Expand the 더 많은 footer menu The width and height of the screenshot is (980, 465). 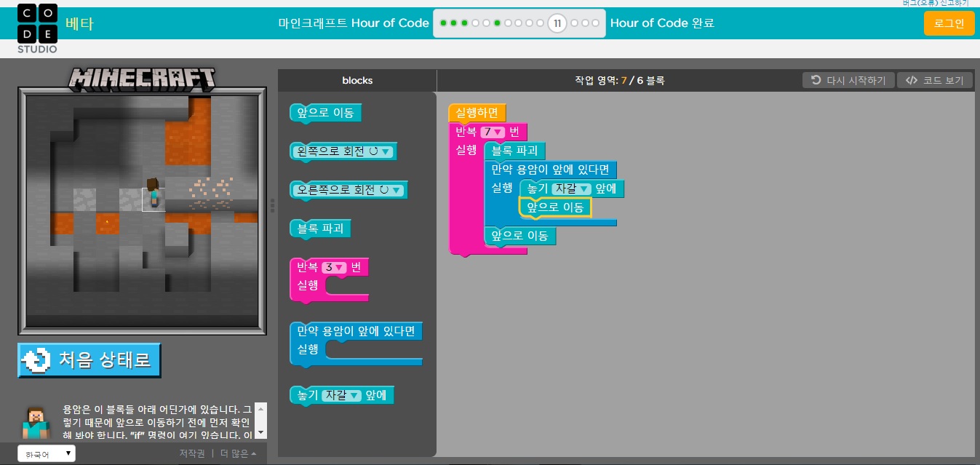pos(238,453)
